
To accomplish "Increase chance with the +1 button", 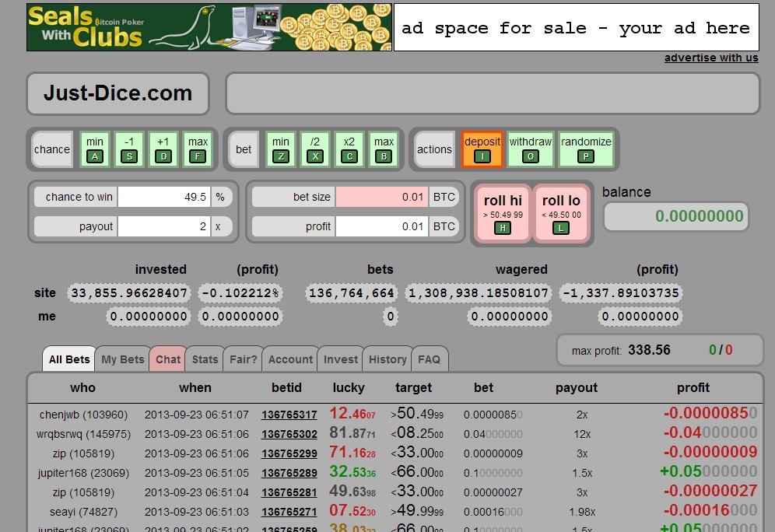I will [163, 149].
